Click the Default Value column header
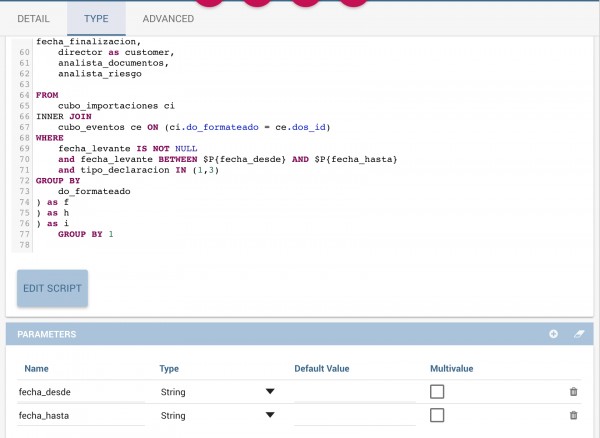The width and height of the screenshot is (600, 438). pyautogui.click(x=322, y=368)
